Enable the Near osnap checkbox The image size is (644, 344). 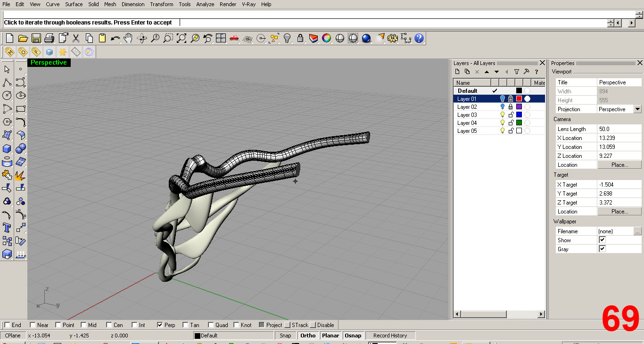pyautogui.click(x=33, y=325)
